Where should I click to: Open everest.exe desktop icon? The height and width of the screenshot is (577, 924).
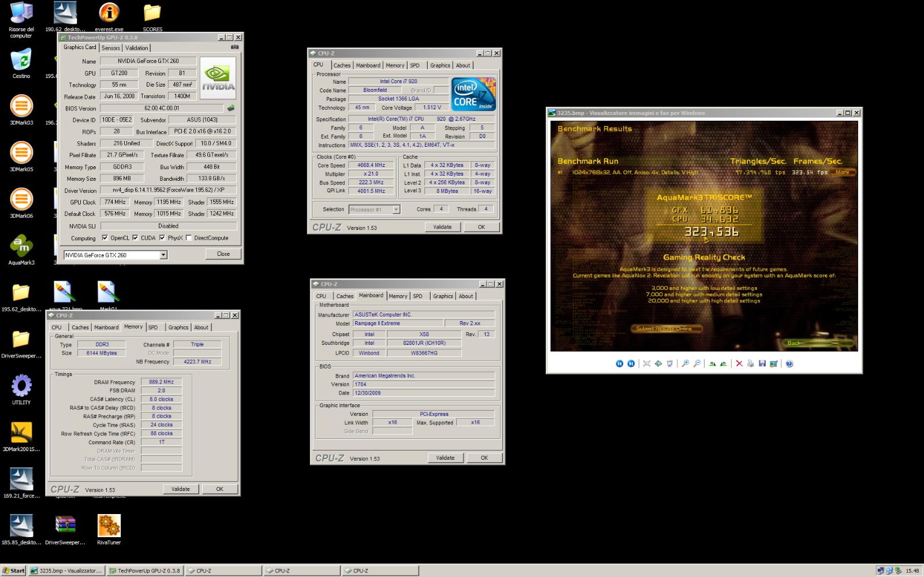(x=109, y=17)
